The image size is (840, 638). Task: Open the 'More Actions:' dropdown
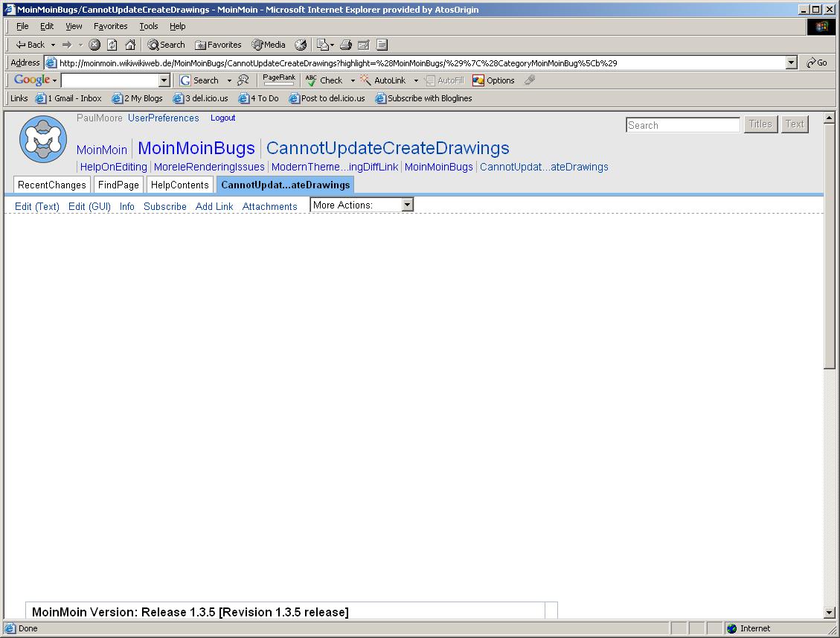(x=362, y=205)
